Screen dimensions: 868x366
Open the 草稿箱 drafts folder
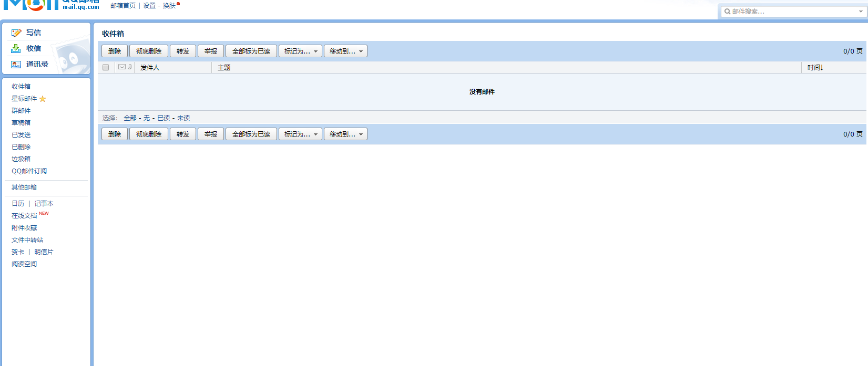(21, 123)
